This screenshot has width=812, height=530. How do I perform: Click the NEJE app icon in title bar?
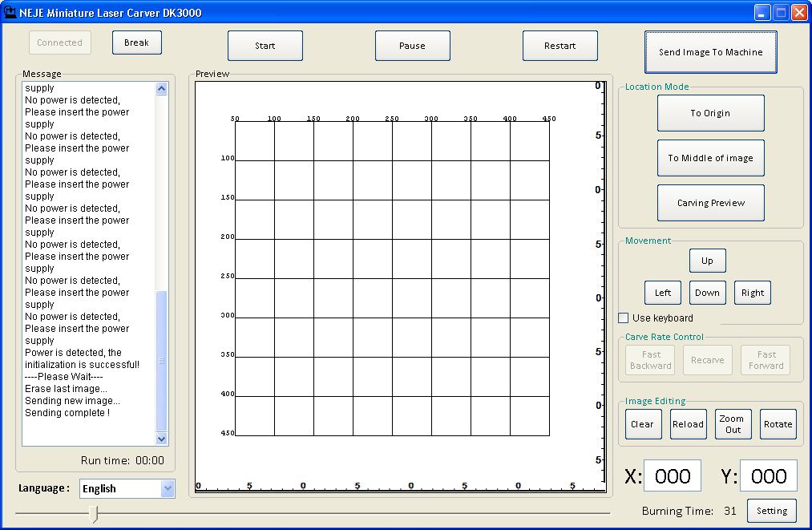point(10,12)
